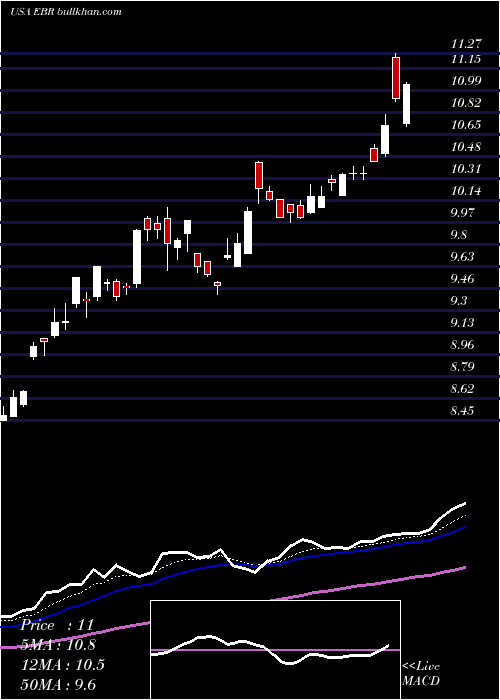Click the 8.79 price label
Viewport: 500px width, 700px height.
(462, 367)
